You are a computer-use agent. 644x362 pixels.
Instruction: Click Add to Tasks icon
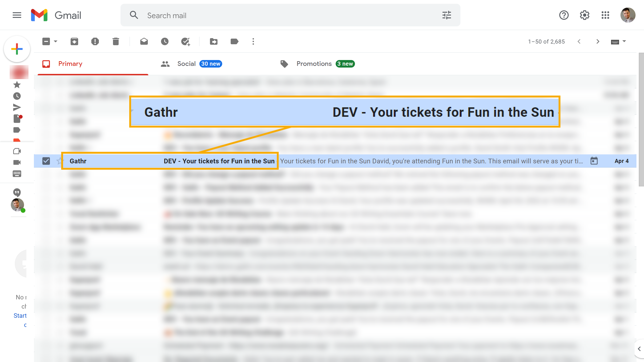pyautogui.click(x=185, y=41)
